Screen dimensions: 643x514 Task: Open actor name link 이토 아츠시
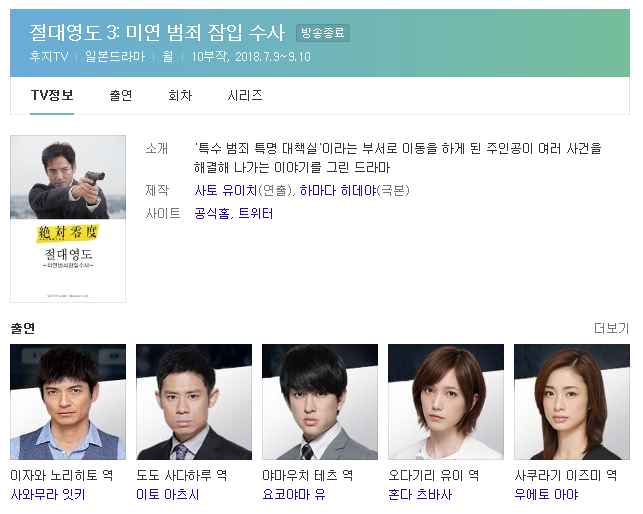tap(168, 495)
